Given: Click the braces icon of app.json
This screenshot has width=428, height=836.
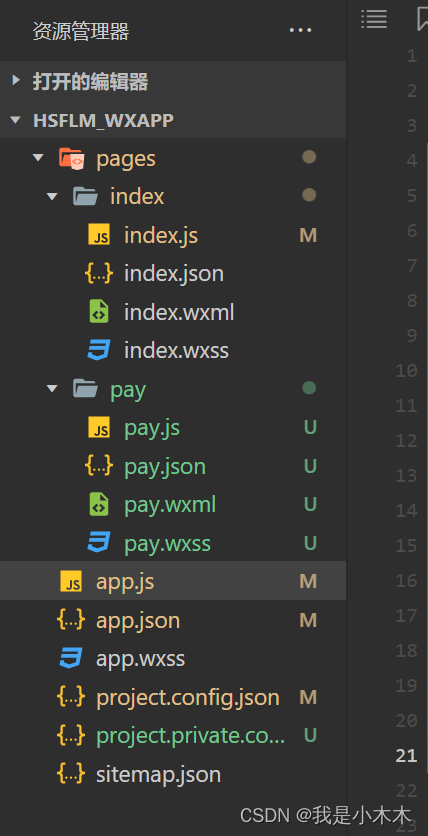Looking at the screenshot, I should 71,620.
